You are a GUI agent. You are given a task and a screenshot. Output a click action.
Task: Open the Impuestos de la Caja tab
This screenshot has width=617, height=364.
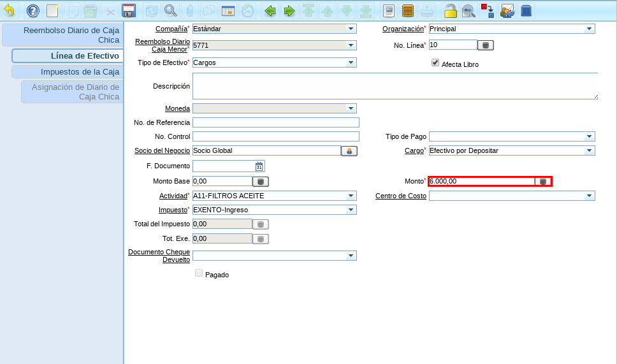point(68,72)
